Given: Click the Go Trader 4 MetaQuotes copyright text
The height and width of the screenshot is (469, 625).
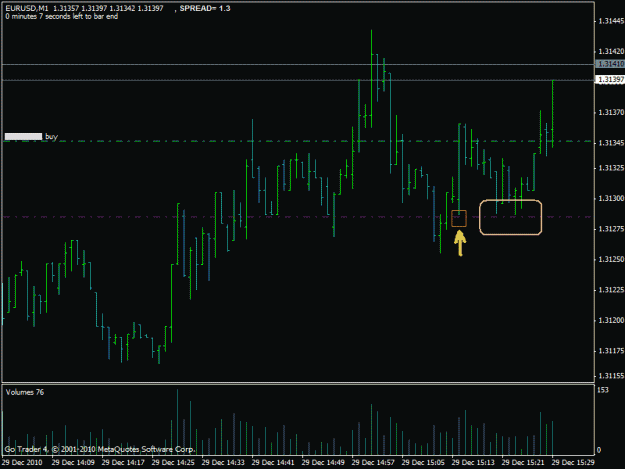Looking at the screenshot, I should click(100, 449).
